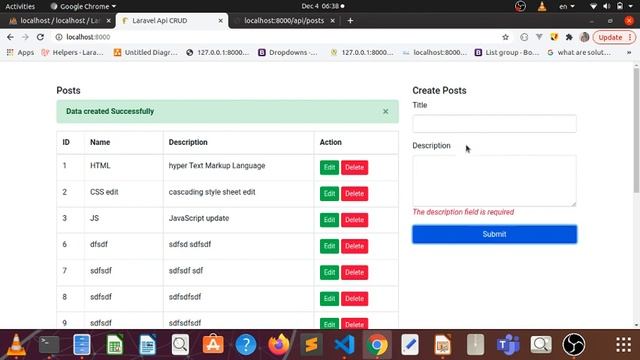
Task: Delete the CSS edit post
Action: (x=354, y=193)
